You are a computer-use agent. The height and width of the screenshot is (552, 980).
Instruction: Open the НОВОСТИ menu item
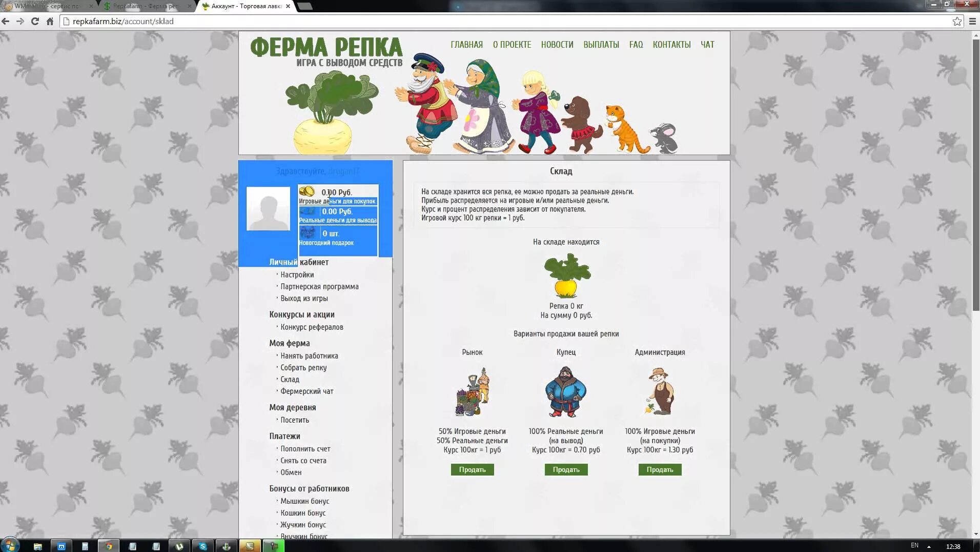click(557, 45)
